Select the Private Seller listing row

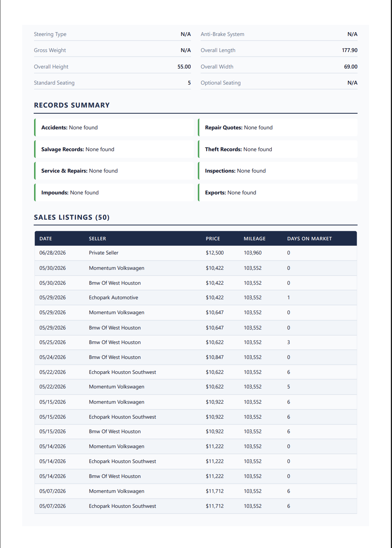(x=196, y=253)
